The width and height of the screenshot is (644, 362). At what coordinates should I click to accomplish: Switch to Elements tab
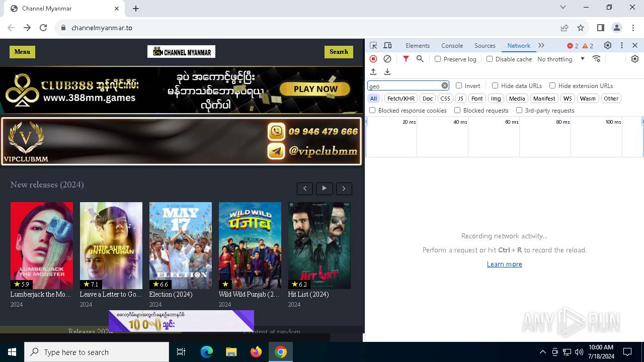pos(418,45)
